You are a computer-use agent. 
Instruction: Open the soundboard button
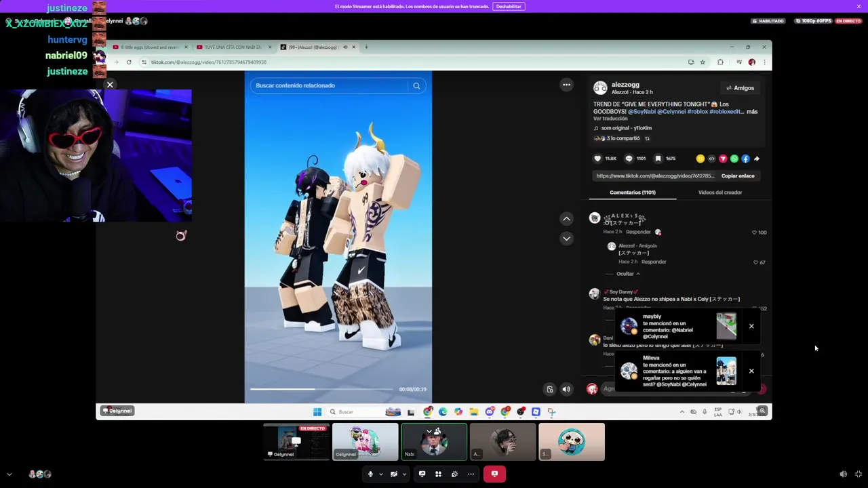tap(454, 474)
